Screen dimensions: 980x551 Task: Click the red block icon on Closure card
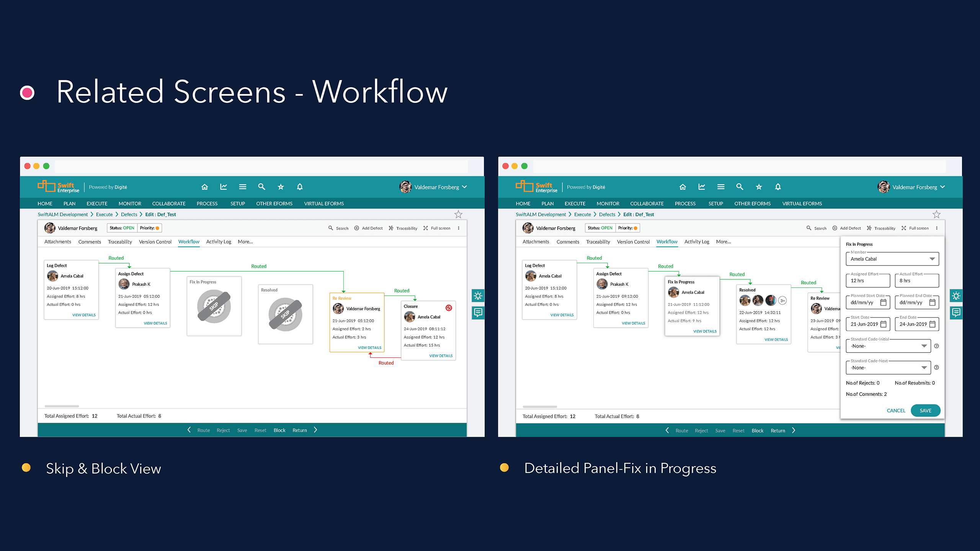point(449,308)
